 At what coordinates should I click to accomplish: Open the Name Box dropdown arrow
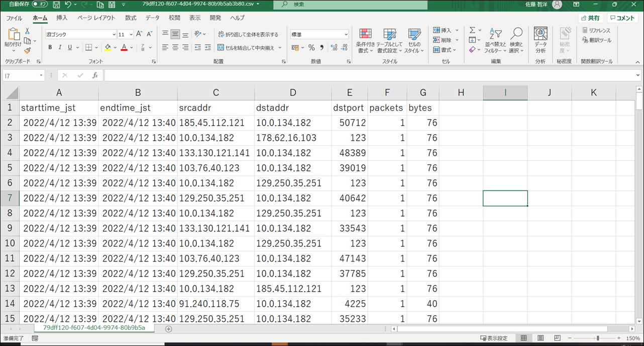[x=41, y=75]
